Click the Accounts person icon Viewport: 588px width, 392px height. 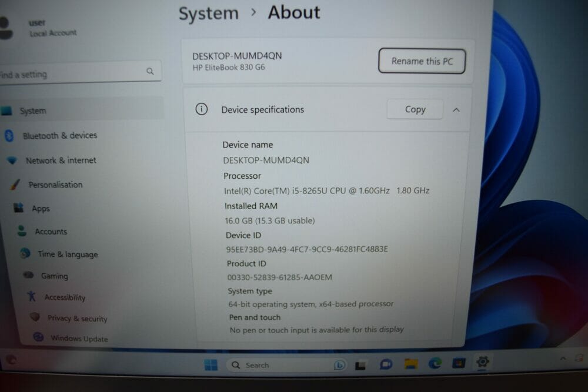(22, 231)
